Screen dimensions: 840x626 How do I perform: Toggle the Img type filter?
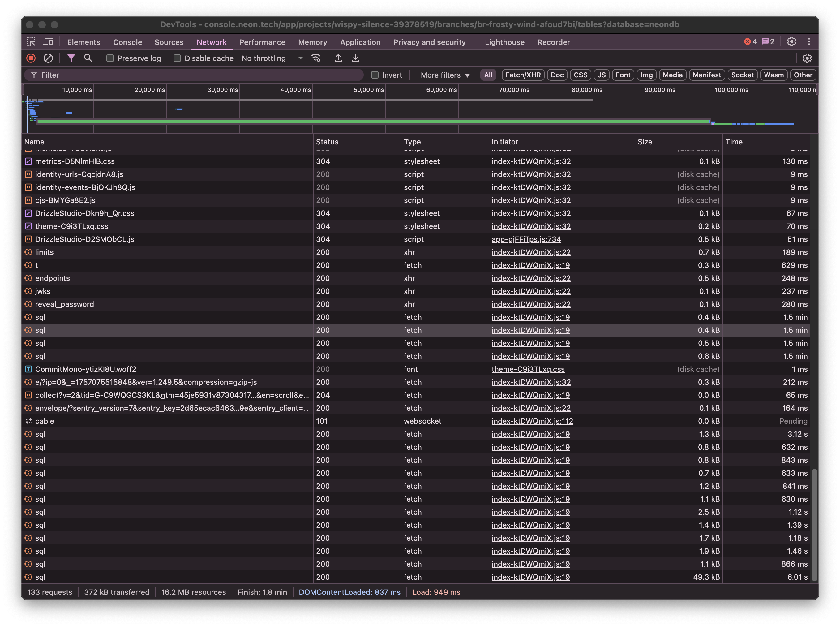(x=646, y=75)
